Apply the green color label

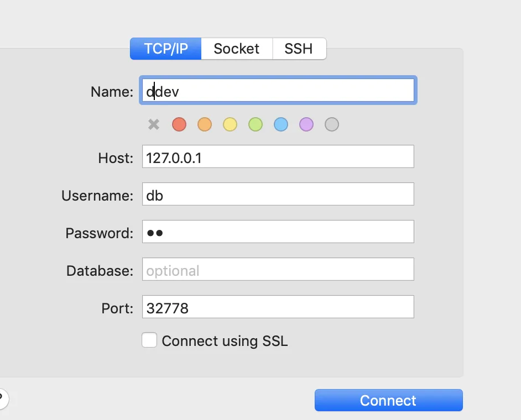tap(256, 124)
